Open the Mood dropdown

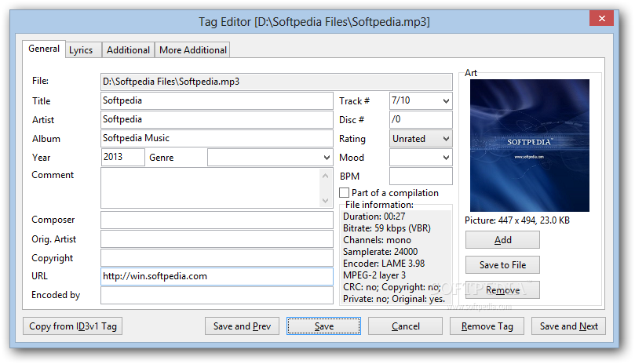click(421, 158)
